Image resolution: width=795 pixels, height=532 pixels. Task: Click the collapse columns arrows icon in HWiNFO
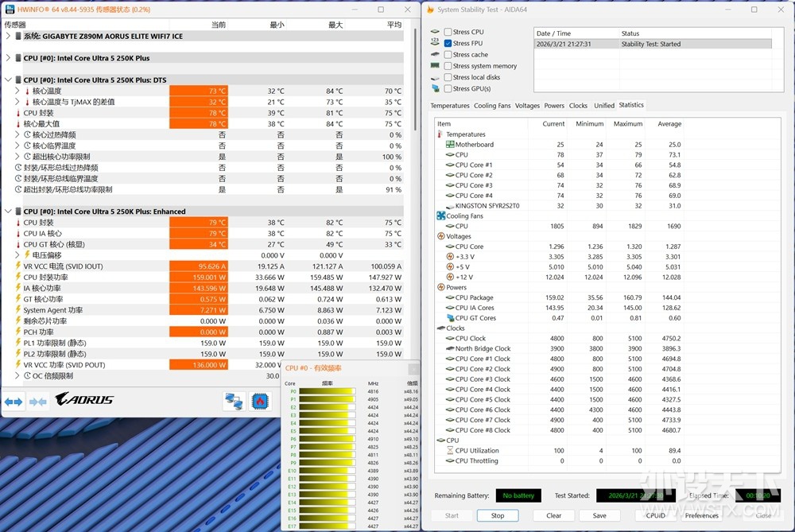[x=38, y=402]
